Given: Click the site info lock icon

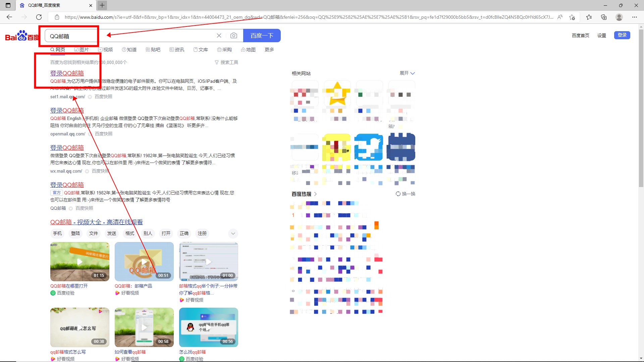Looking at the screenshot, I should [x=57, y=17].
